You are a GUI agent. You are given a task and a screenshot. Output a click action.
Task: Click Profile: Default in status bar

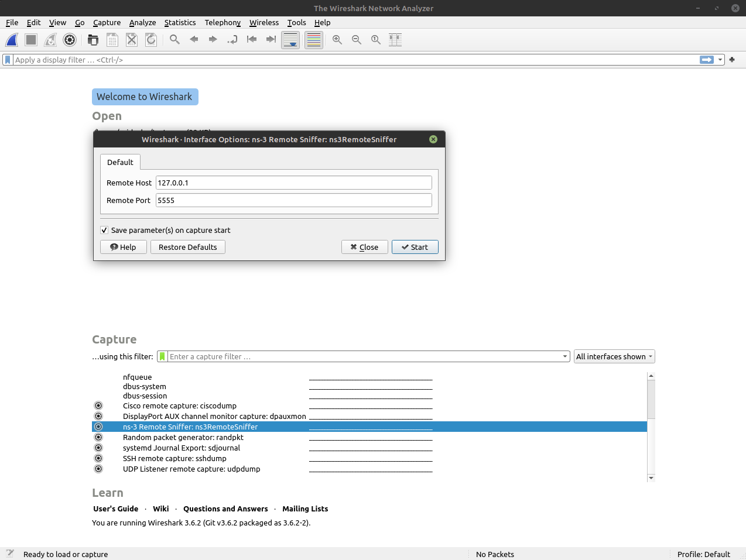coord(704,554)
